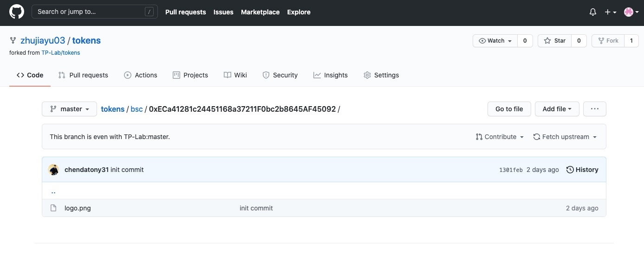
Task: Open the master branch selector
Action: [69, 109]
